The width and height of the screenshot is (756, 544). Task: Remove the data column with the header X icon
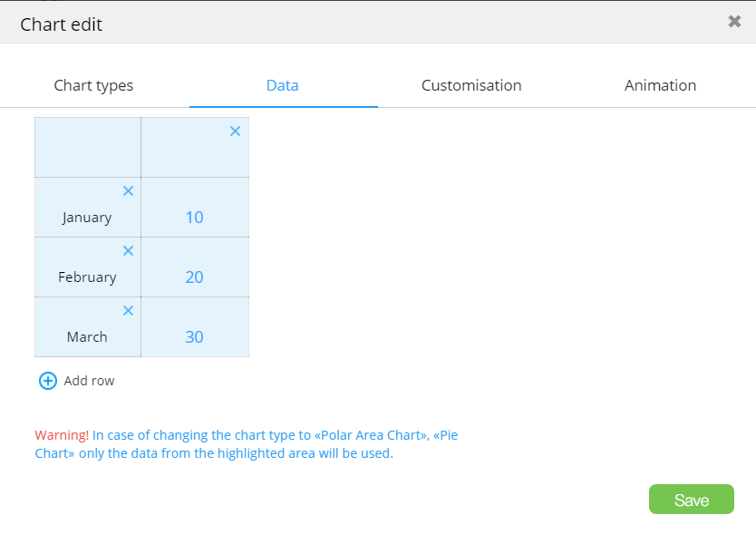pos(235,131)
